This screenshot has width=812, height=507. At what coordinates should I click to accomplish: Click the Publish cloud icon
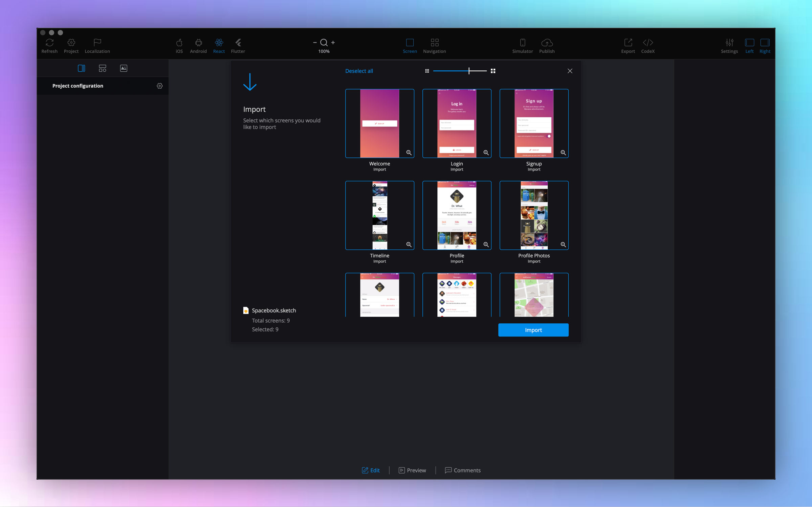(547, 43)
